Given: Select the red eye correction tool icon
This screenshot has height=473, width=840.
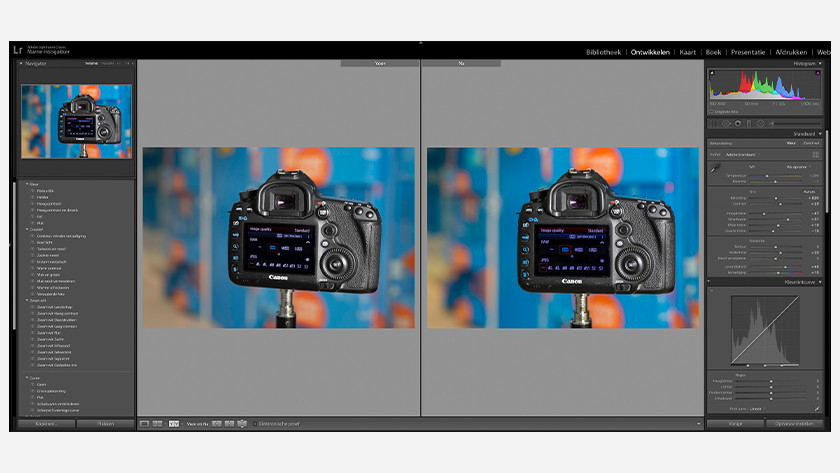Looking at the screenshot, I should [x=738, y=124].
